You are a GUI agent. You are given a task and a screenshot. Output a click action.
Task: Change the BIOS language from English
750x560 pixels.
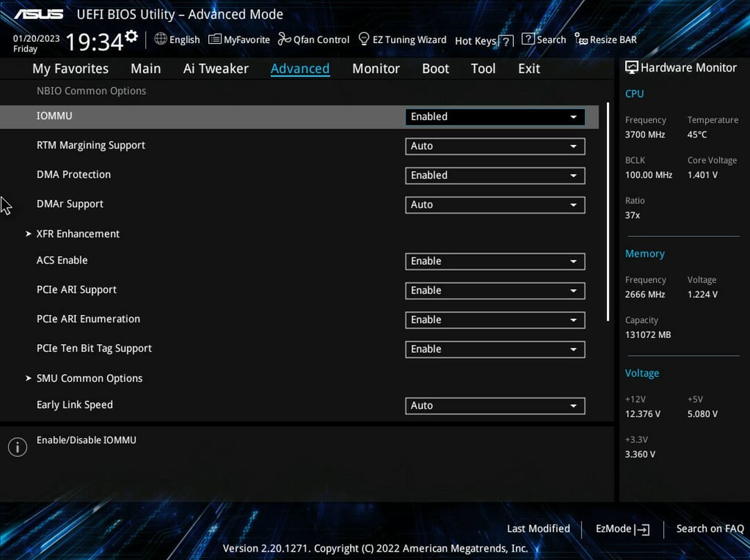tap(177, 40)
